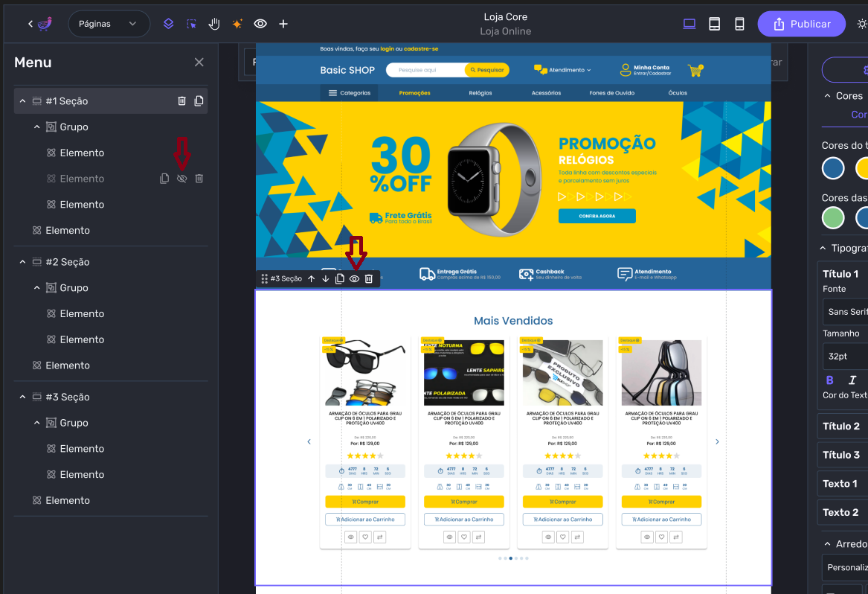The width and height of the screenshot is (868, 594).
Task: Click the Publicar button
Action: [801, 24]
